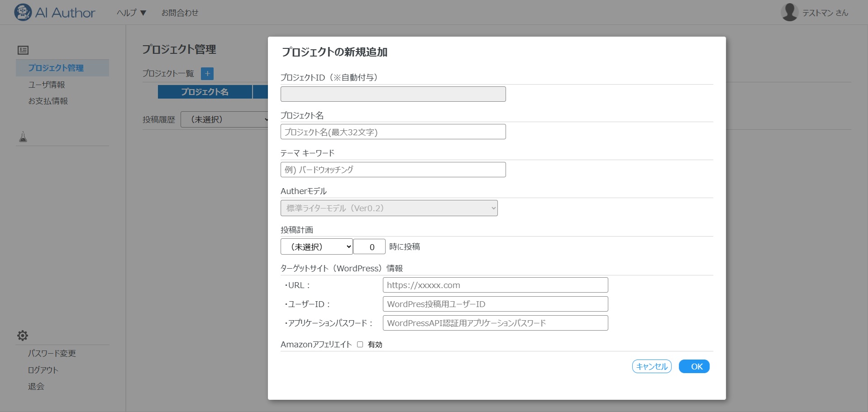Open お問合わせ in the top menu
The height and width of the screenshot is (412, 868).
click(x=180, y=13)
